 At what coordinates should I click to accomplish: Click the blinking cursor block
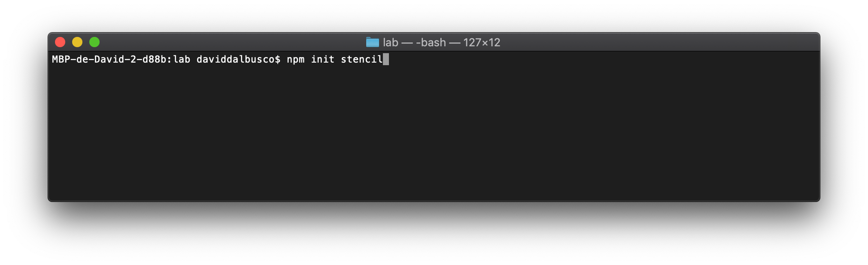coord(386,59)
